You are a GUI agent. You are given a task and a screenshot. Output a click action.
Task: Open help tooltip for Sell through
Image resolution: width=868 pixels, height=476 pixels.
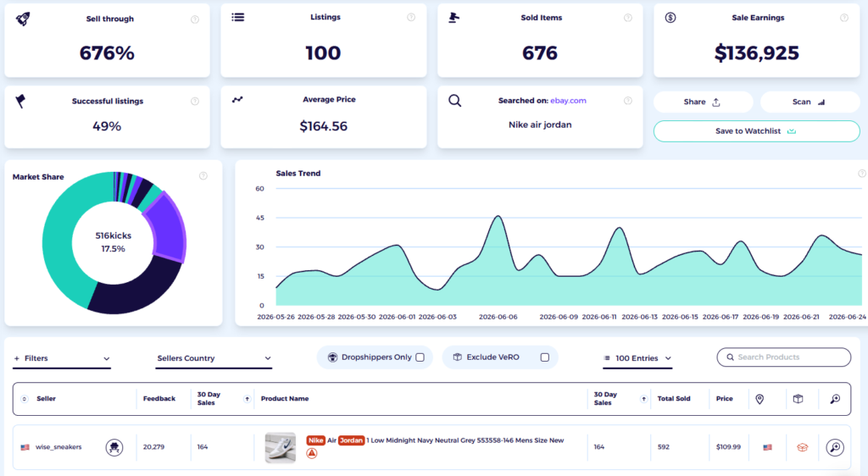pyautogui.click(x=195, y=19)
